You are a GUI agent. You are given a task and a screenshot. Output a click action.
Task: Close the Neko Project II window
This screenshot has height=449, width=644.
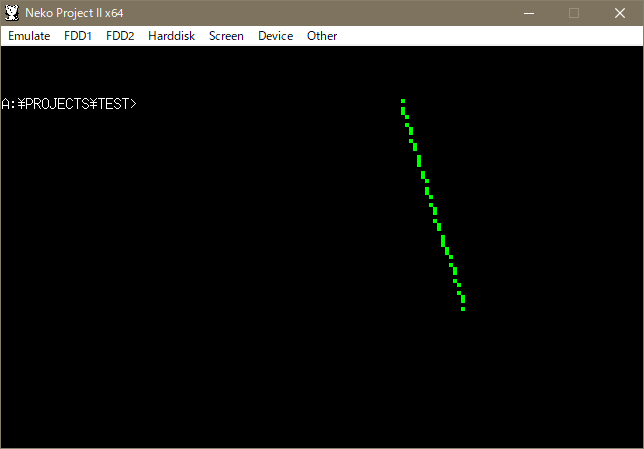coord(620,13)
